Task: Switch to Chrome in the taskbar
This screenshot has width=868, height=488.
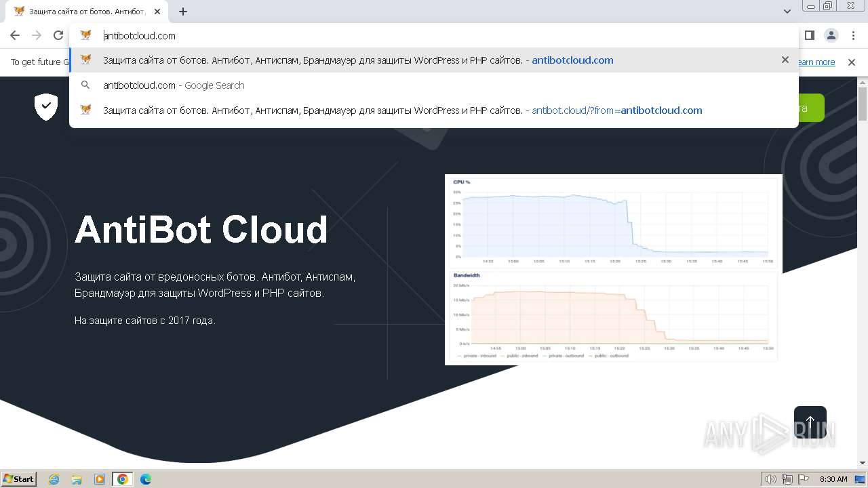Action: 123,479
